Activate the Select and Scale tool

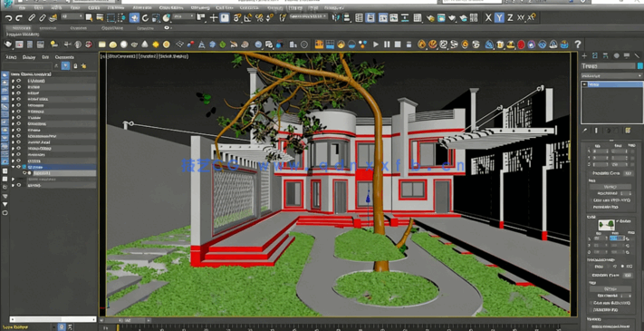(156, 17)
